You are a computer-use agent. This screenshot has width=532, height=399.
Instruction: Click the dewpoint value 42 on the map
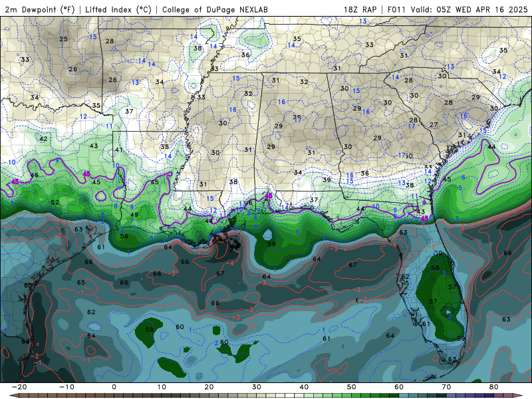(x=43, y=139)
